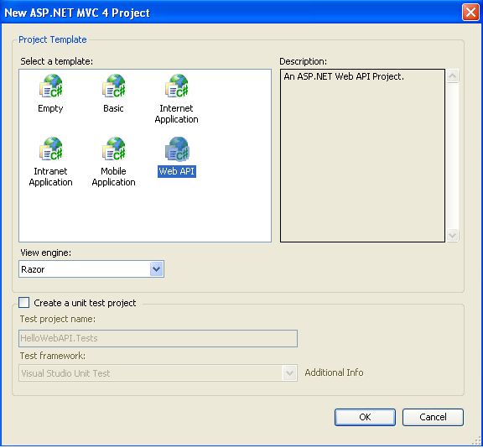The width and height of the screenshot is (483, 448).
Task: Click OK to create the project
Action: 365,417
